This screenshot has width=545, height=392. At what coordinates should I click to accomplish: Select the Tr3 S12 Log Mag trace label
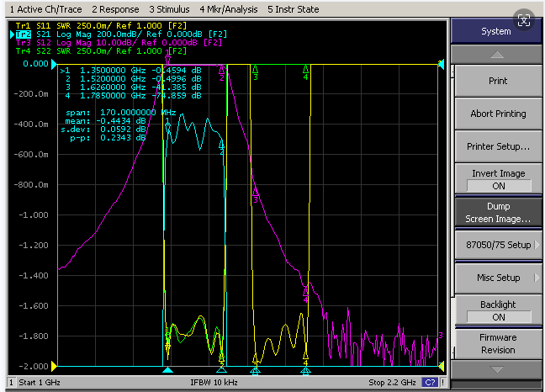tap(119, 42)
